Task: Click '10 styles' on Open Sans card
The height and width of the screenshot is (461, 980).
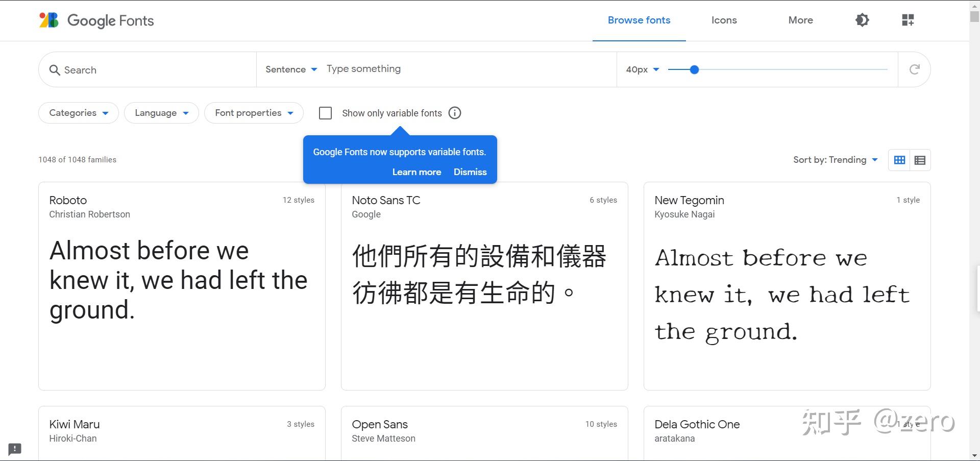Action: [601, 424]
